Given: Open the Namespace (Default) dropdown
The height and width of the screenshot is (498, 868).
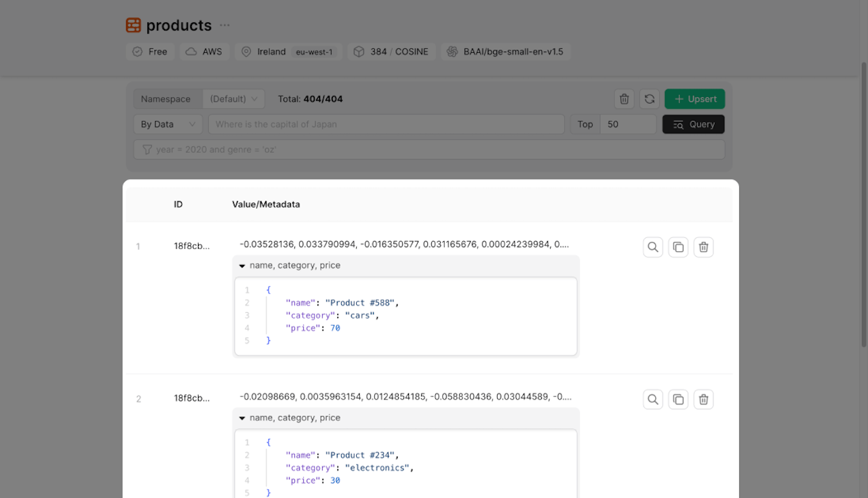Looking at the screenshot, I should click(x=233, y=99).
